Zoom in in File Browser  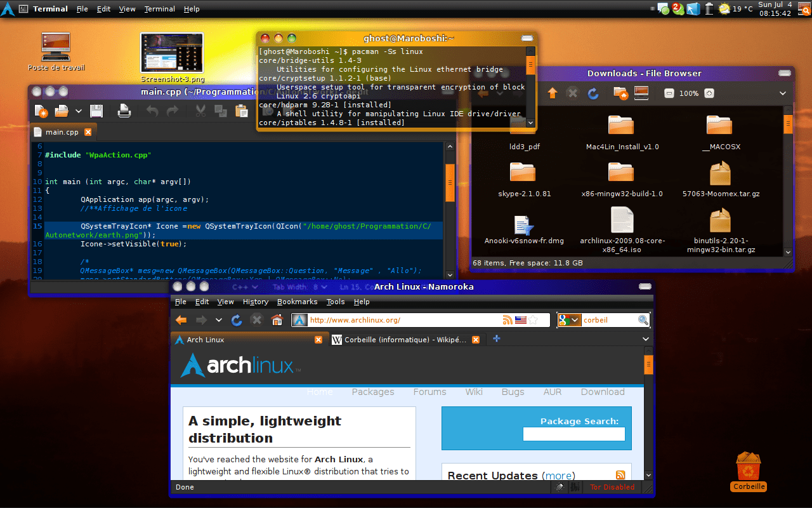(x=709, y=93)
